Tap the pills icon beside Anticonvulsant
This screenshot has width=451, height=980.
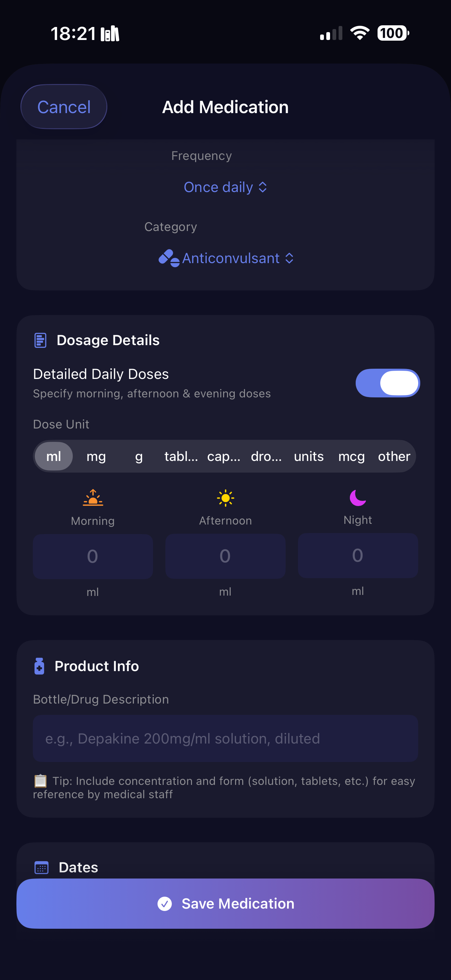pyautogui.click(x=169, y=258)
